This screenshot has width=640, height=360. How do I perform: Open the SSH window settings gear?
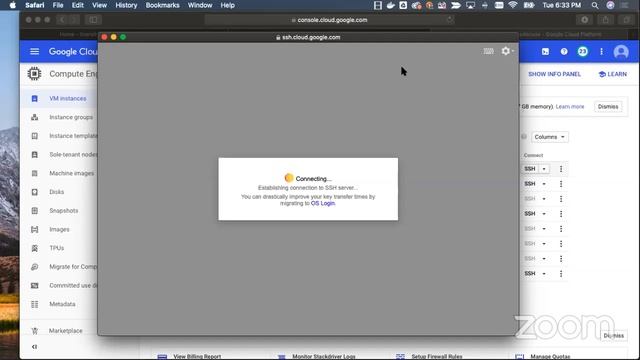(x=506, y=51)
